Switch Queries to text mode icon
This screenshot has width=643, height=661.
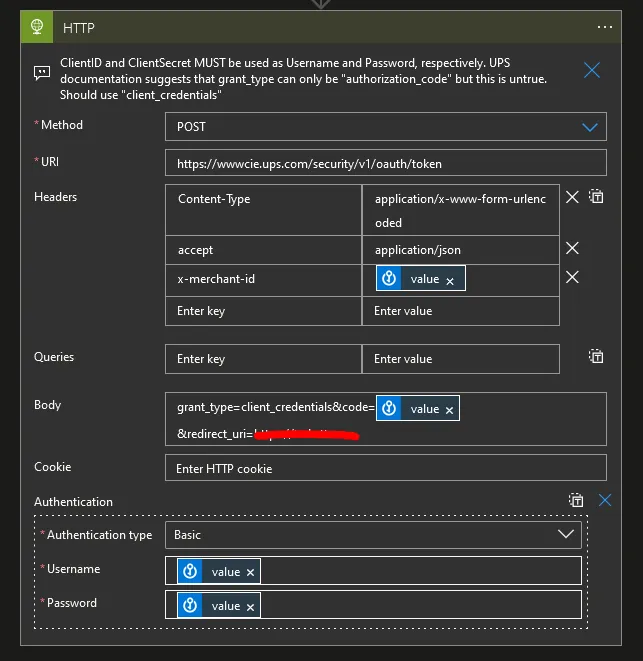(x=596, y=357)
